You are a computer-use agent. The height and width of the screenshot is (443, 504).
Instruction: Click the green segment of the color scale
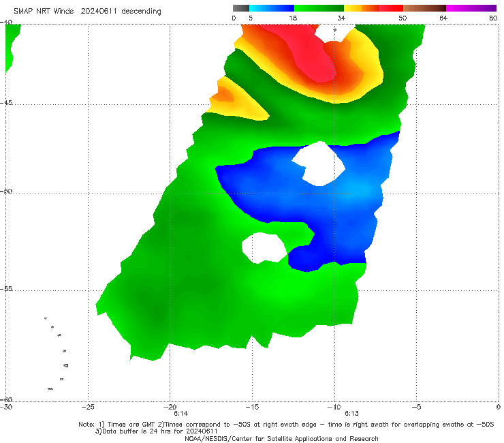tap(319, 8)
